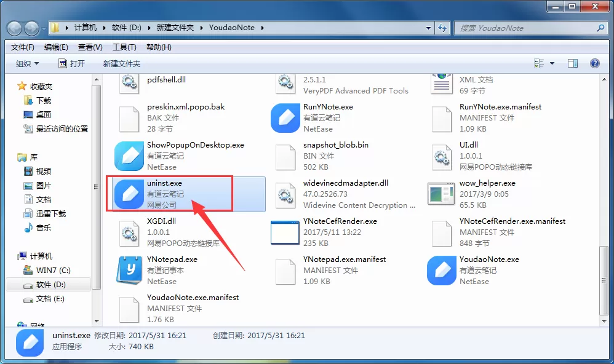Select the YoudaoNote.exe.manifest file icon

pyautogui.click(x=129, y=310)
